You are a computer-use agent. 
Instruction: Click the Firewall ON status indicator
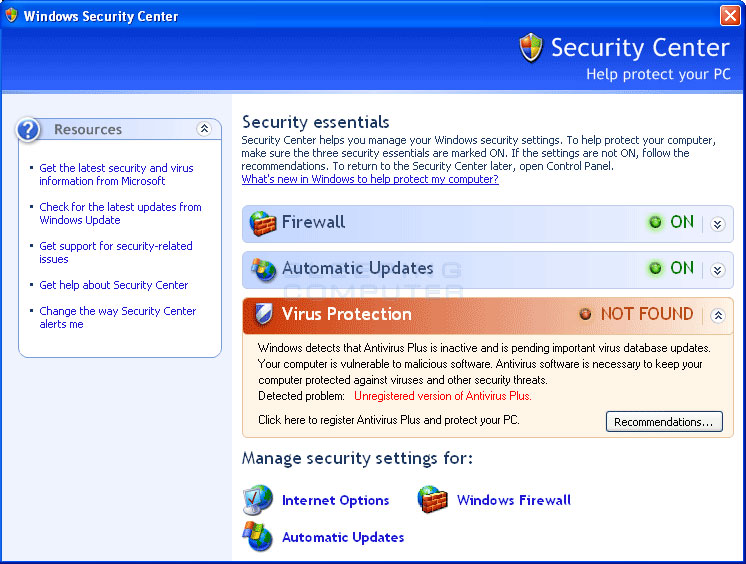coord(671,222)
